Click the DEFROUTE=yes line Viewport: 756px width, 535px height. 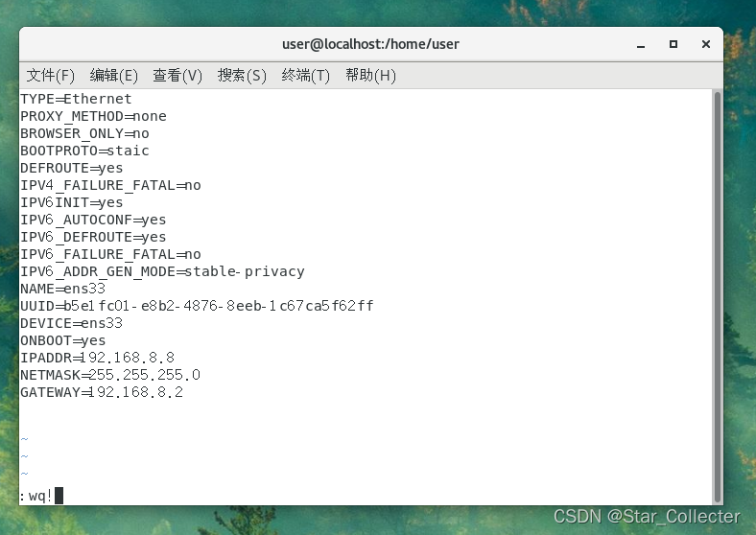[71, 168]
